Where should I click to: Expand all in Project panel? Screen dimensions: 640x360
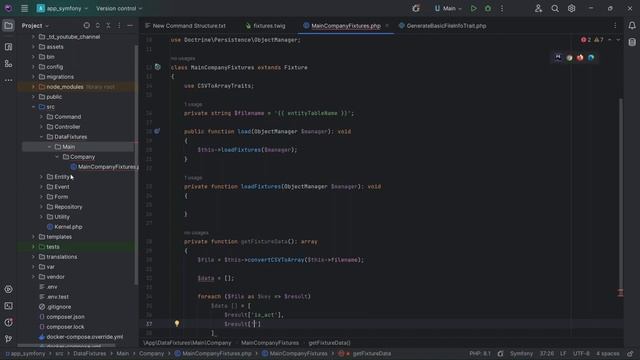(x=98, y=25)
